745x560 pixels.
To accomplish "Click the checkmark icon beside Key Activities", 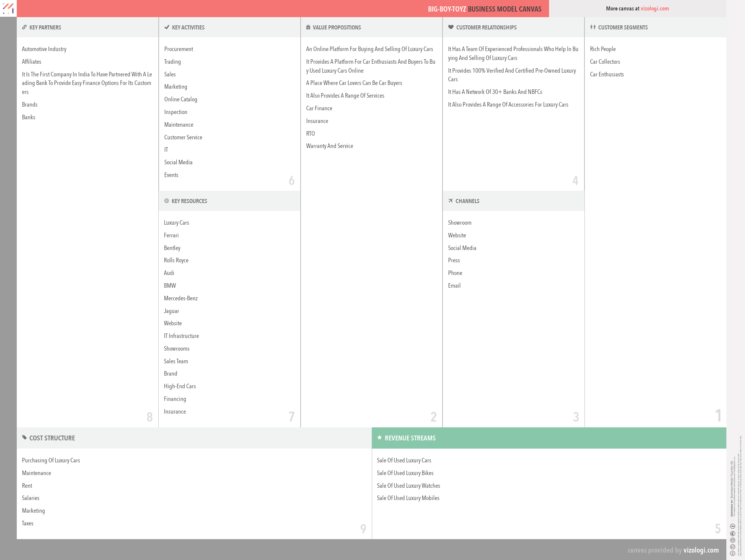I will [x=167, y=27].
